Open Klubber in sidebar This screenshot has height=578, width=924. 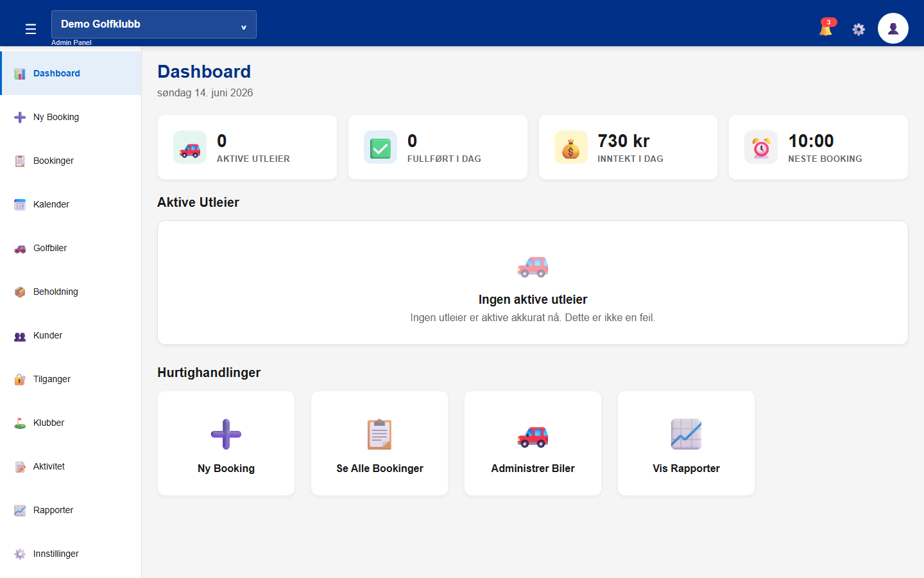(x=49, y=423)
